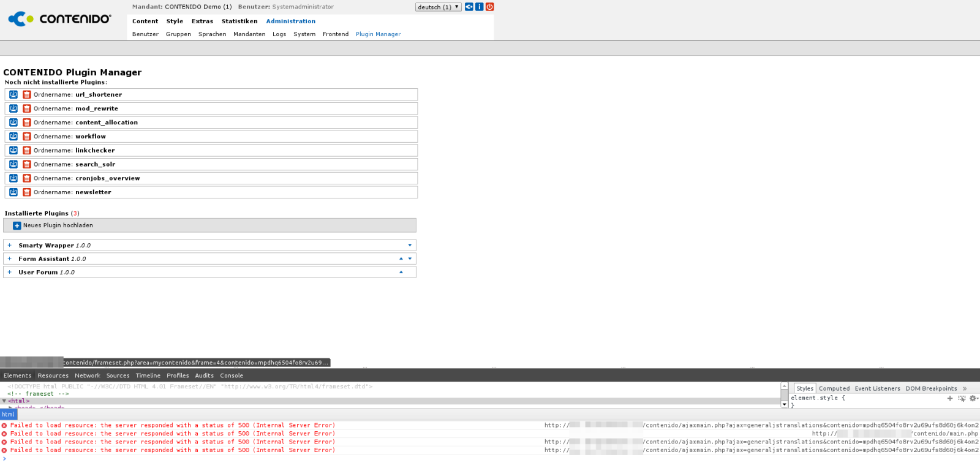980x468 pixels.
Task: Open the Computed styles tab
Action: coord(834,388)
